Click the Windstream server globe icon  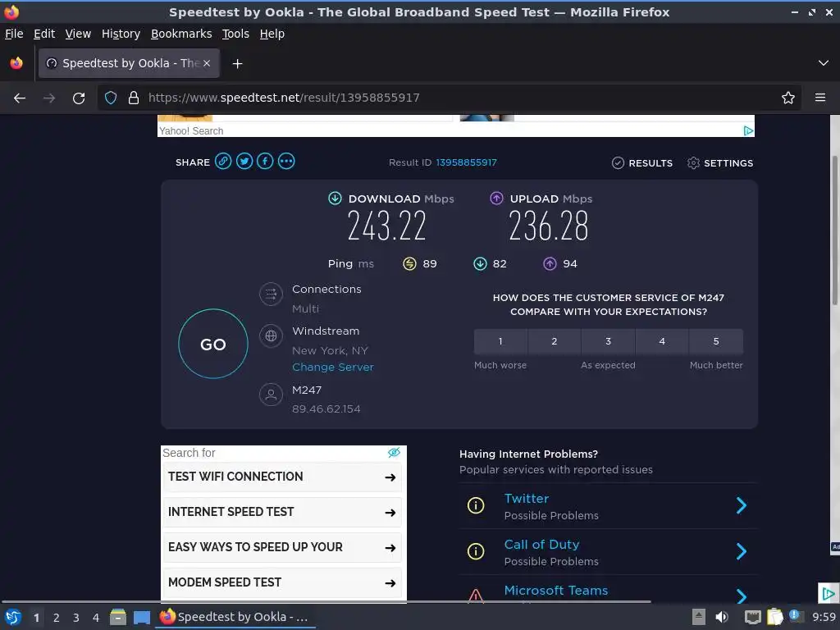tap(271, 336)
